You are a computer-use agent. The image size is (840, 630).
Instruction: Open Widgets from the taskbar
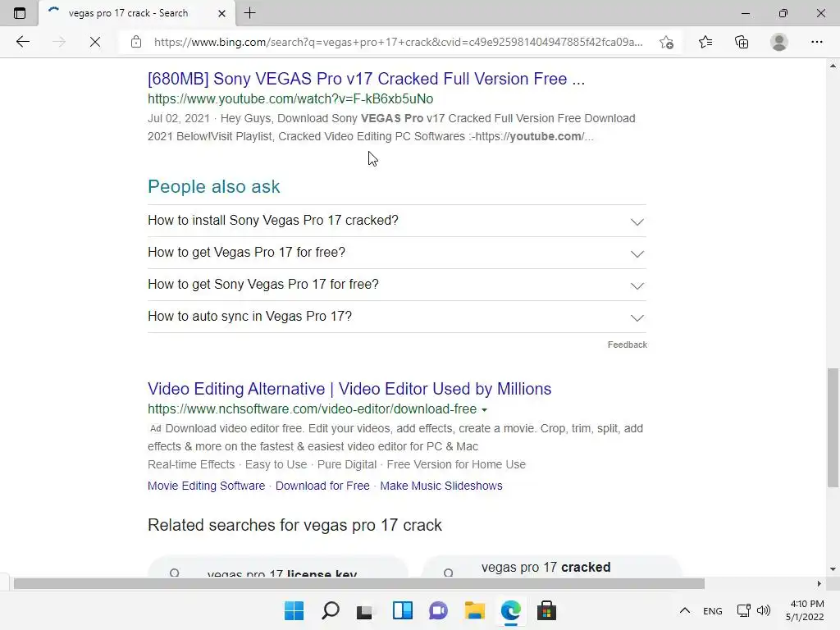[x=402, y=610]
